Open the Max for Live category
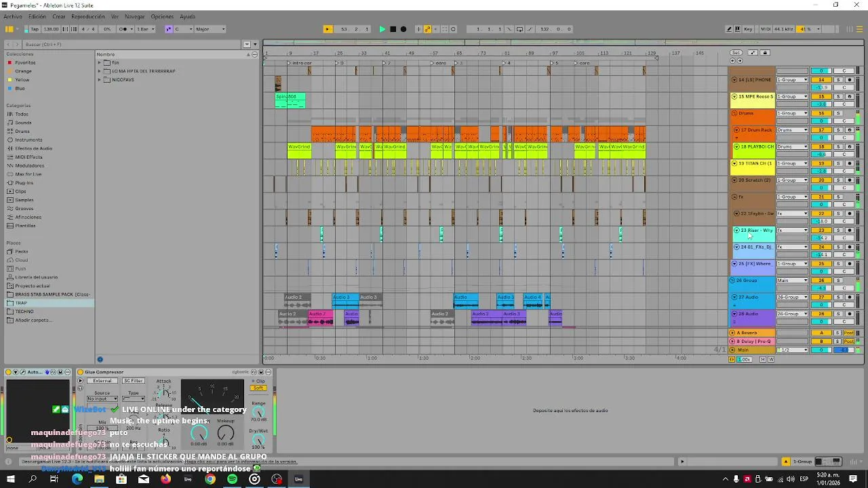868x488 pixels. (x=28, y=174)
